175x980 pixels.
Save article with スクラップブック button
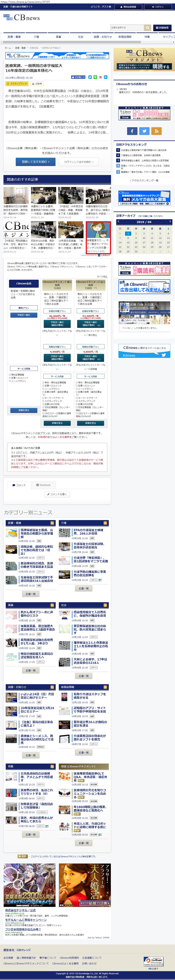tap(17, 84)
